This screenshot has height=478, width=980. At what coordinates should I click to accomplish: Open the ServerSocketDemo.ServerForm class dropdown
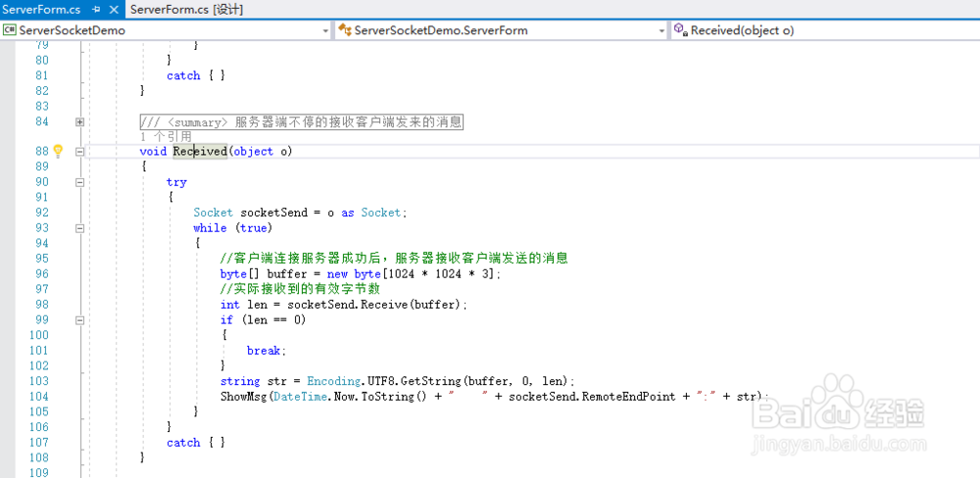[x=661, y=30]
